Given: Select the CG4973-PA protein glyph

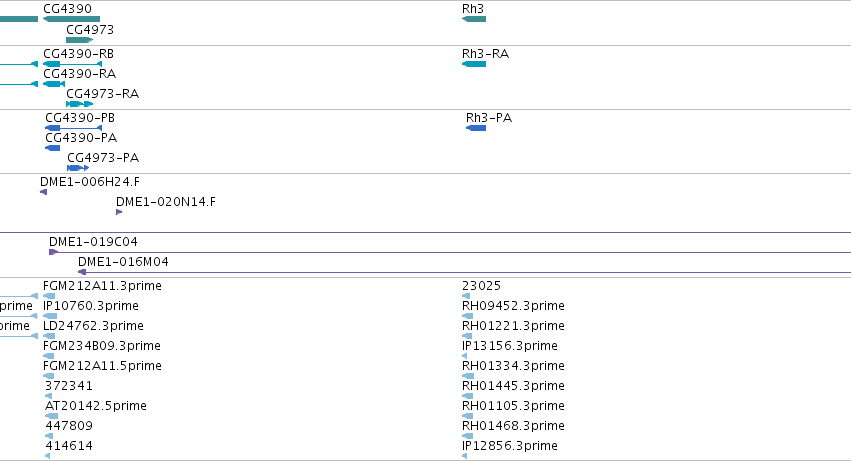Looking at the screenshot, I should click(78, 168).
